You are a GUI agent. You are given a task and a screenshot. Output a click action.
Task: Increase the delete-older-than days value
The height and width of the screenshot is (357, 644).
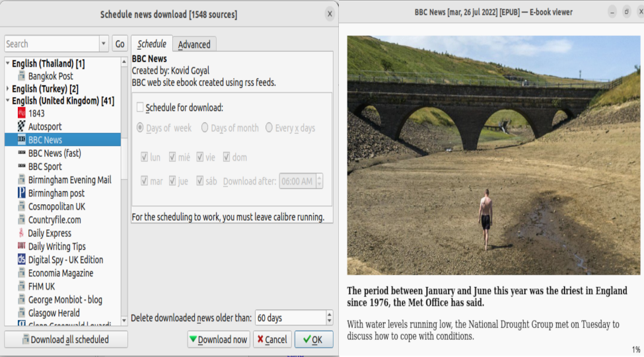(x=329, y=314)
